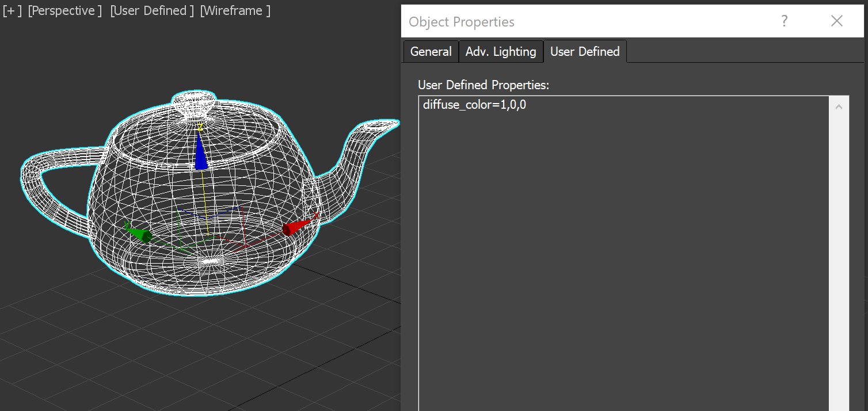Switch to the General tab

coord(431,51)
